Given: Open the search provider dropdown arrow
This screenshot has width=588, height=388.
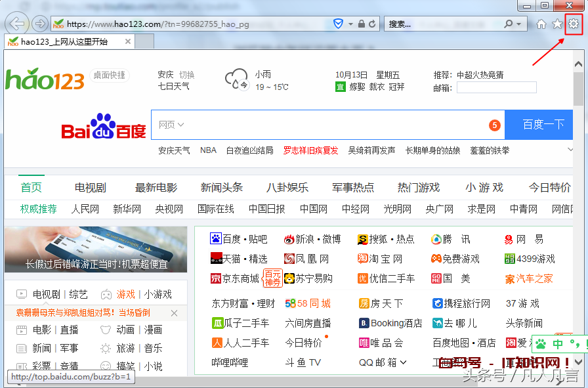Looking at the screenshot, I should click(520, 24).
